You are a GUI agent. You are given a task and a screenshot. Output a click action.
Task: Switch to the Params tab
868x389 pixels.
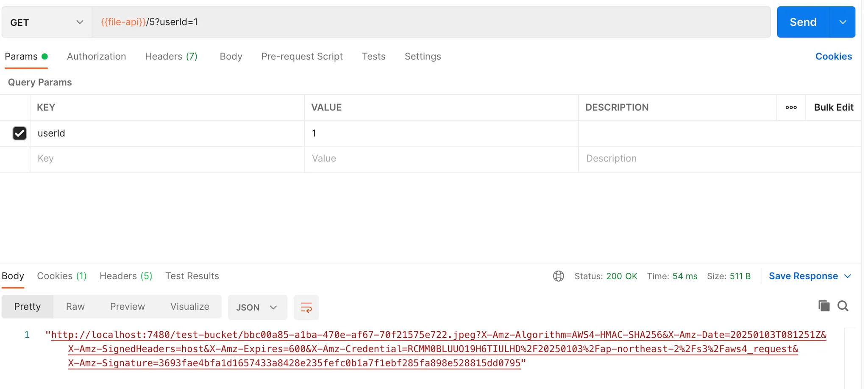point(26,56)
